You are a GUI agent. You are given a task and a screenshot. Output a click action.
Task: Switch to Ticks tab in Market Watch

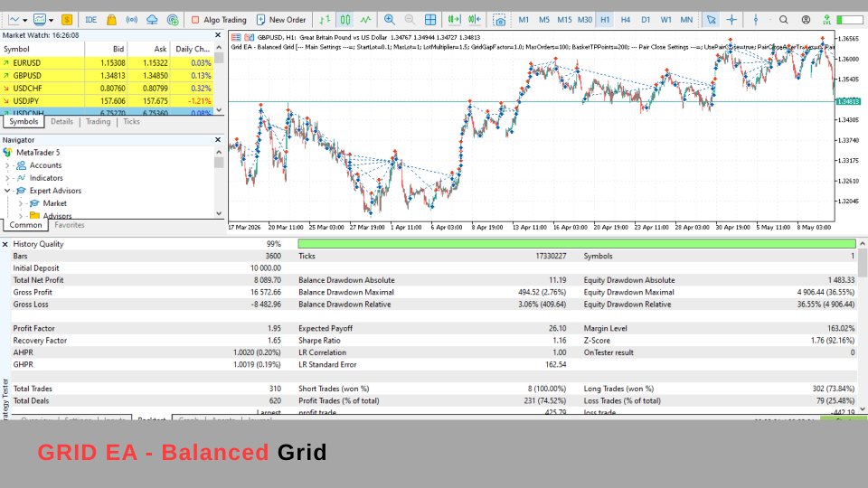(131, 122)
